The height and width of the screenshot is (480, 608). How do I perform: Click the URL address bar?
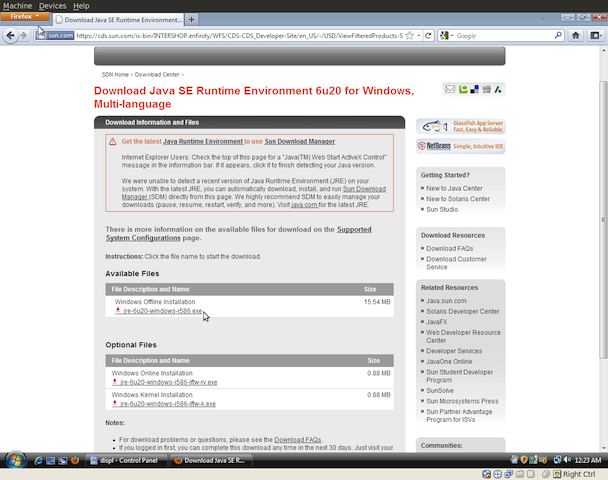[x=239, y=36]
